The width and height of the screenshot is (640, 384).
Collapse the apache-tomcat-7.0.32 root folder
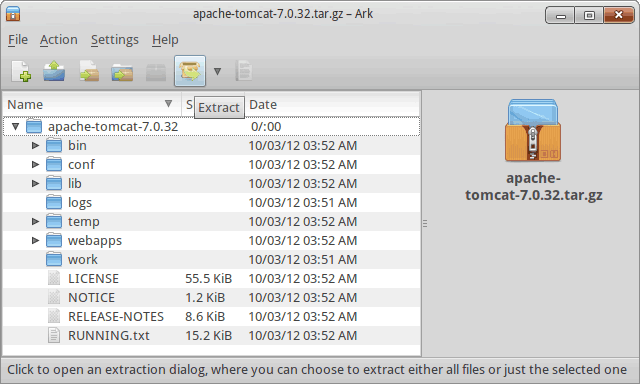click(x=16, y=126)
